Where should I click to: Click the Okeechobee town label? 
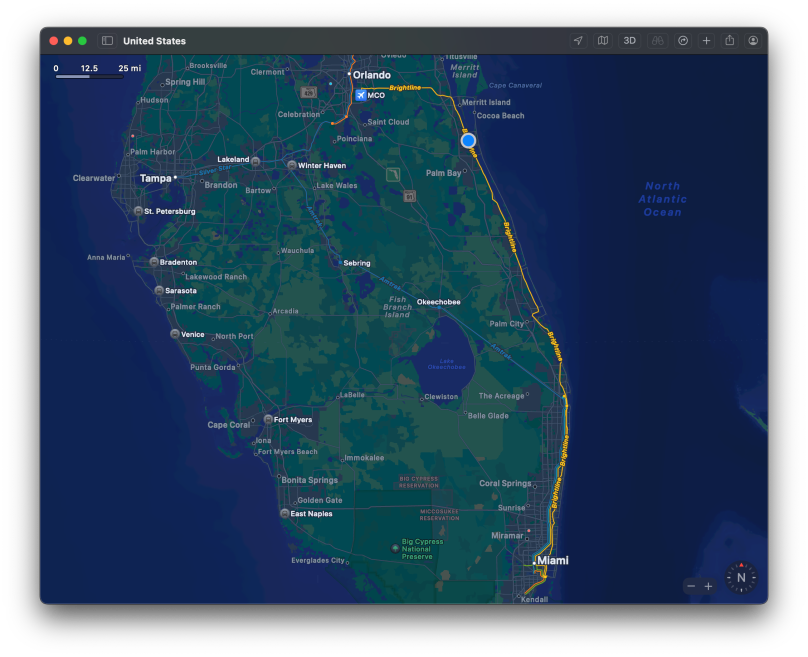[x=439, y=302]
